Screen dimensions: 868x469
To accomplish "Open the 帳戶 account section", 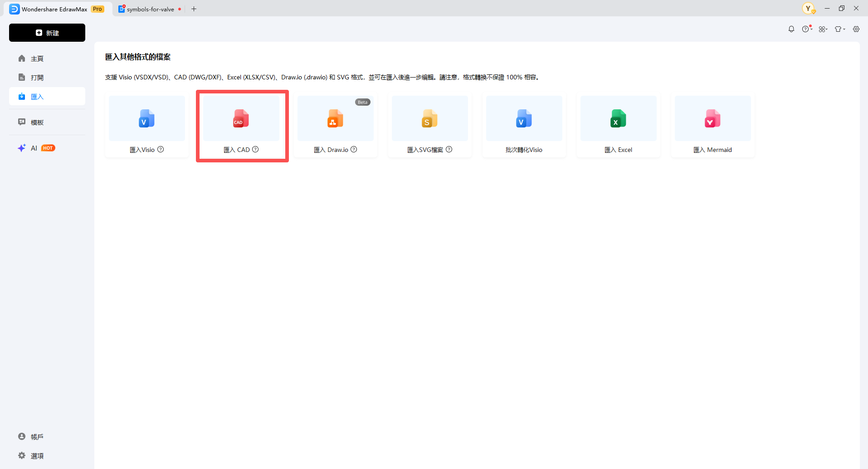I will point(36,436).
